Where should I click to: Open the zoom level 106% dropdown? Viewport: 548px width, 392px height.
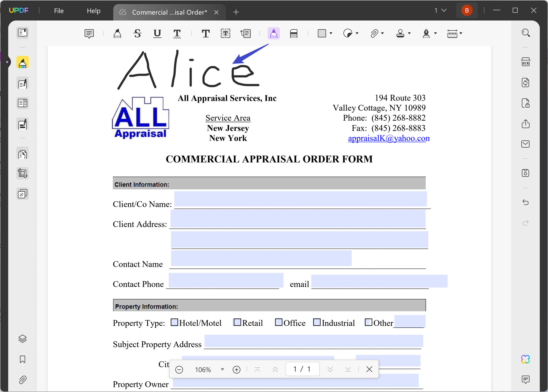[x=222, y=369]
